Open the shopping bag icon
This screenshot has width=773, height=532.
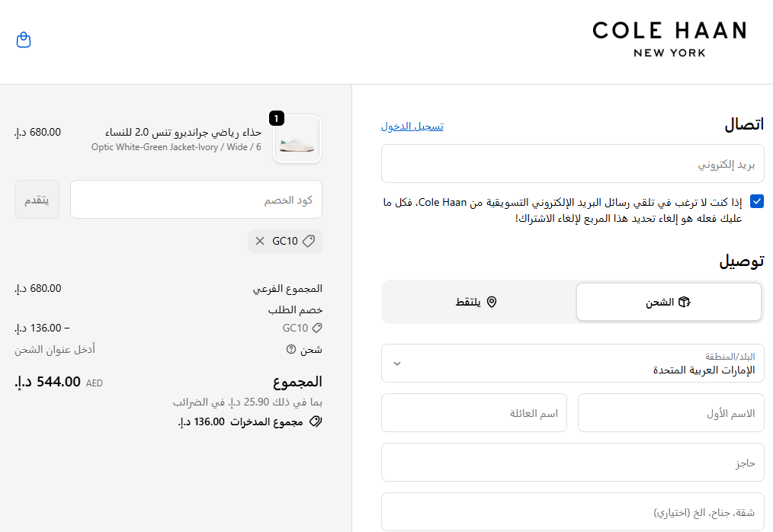(x=24, y=40)
